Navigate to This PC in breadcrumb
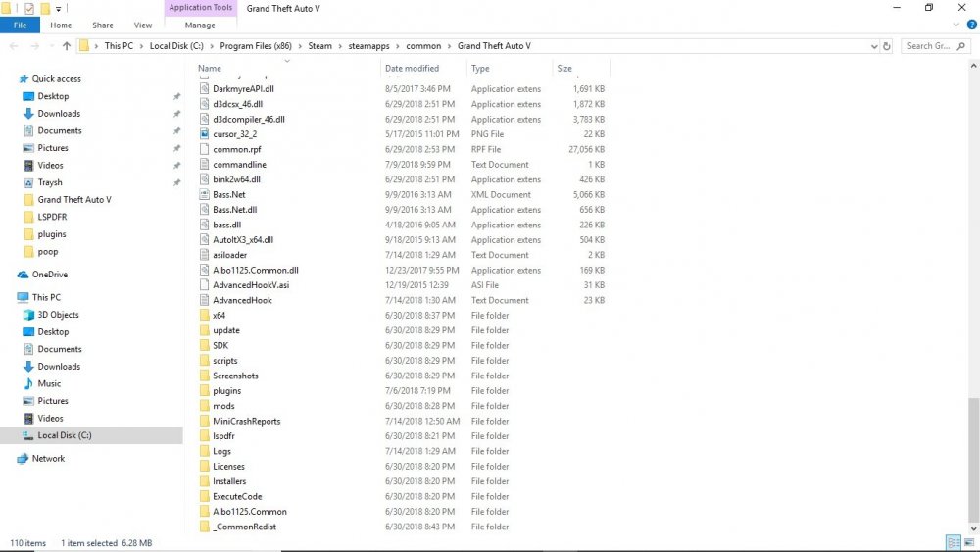This screenshot has height=552, width=980. coord(119,46)
